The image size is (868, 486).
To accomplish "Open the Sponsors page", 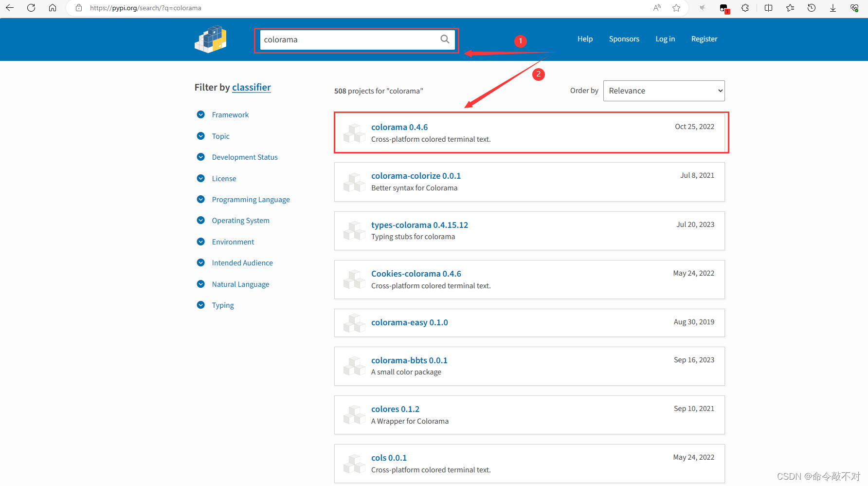I will click(x=624, y=39).
